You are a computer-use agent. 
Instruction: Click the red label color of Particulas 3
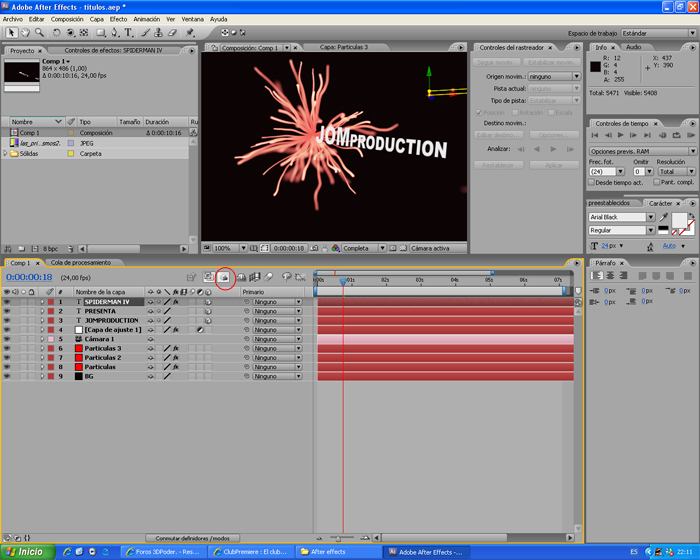pos(51,348)
